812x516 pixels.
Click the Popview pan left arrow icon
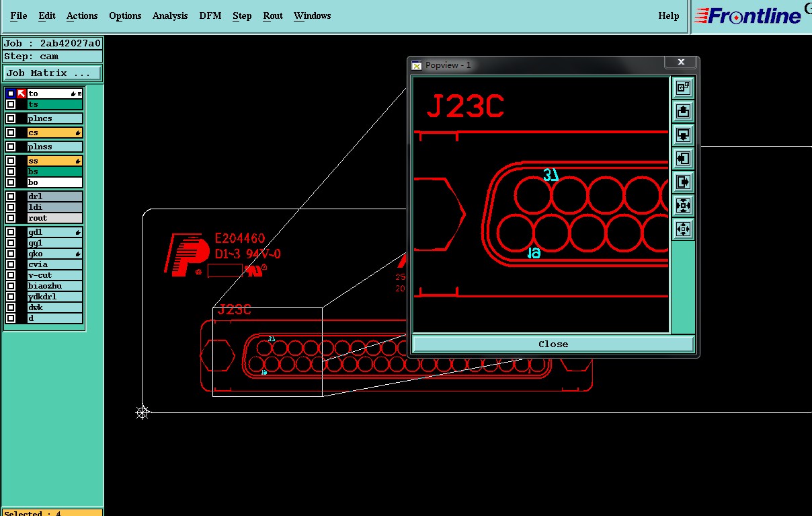(x=683, y=159)
